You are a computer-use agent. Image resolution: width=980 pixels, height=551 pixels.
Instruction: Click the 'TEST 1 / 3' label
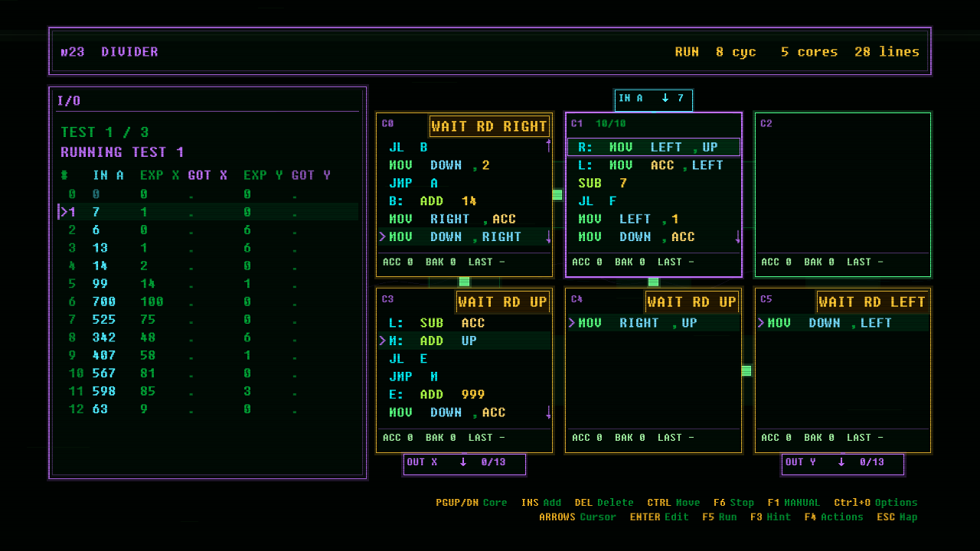(105, 132)
